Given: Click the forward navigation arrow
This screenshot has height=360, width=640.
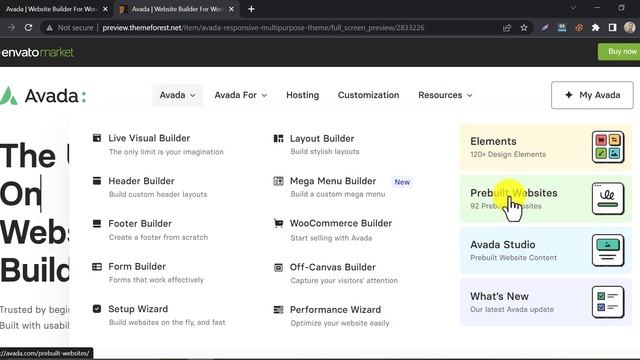Looking at the screenshot, I should pos(11,28).
